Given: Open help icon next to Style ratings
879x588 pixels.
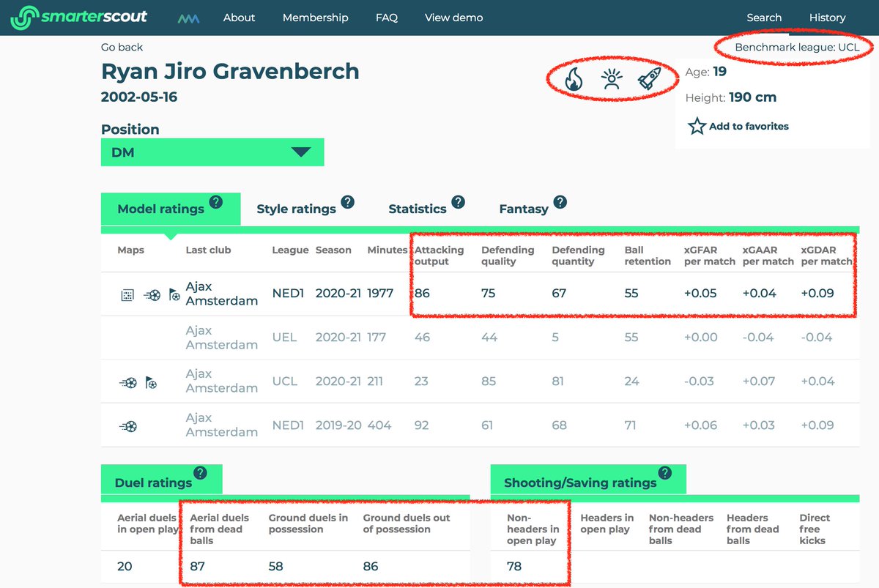Looking at the screenshot, I should pyautogui.click(x=347, y=202).
